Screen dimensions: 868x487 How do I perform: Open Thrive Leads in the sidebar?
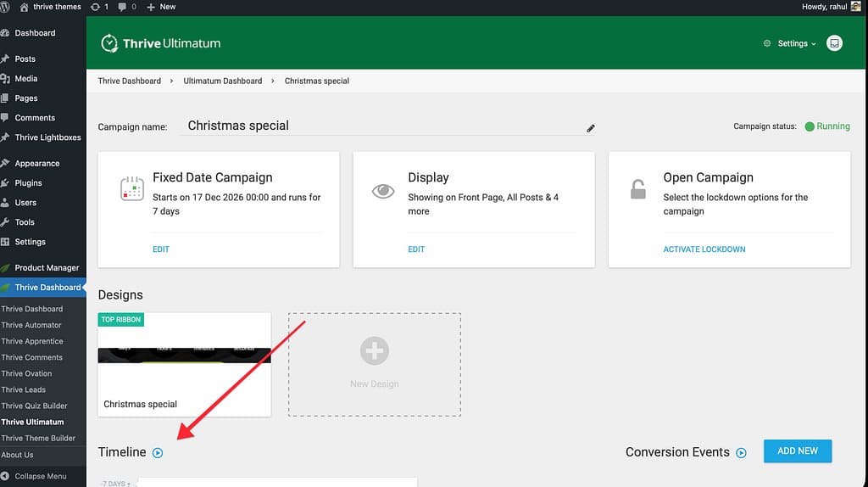[24, 389]
